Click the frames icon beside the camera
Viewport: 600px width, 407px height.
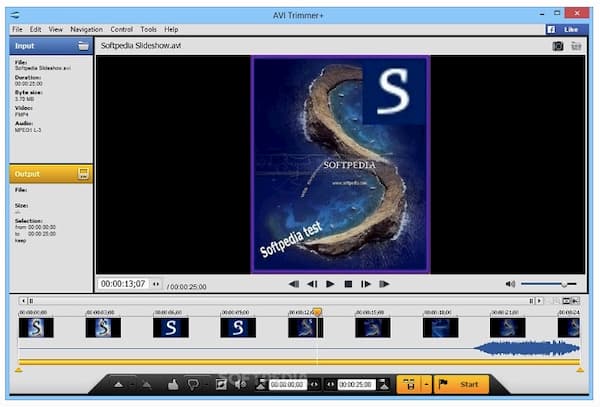576,46
